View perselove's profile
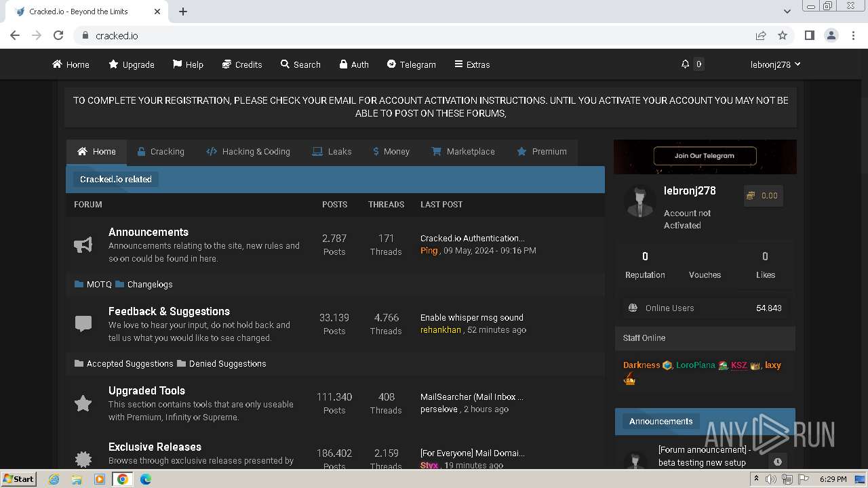Screen dimensions: 868x488 pyautogui.click(x=439, y=409)
